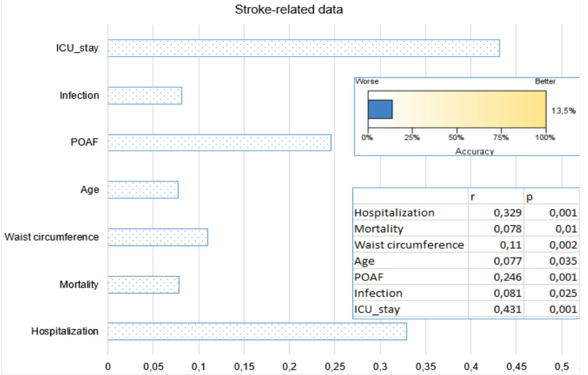Click the Stroke-related data chart title

pos(289,10)
